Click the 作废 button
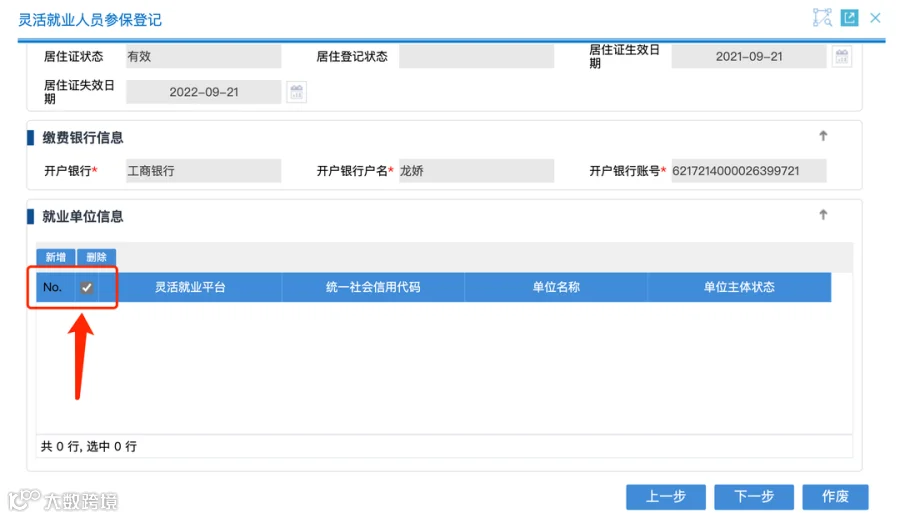The image size is (900, 518). coord(835,497)
